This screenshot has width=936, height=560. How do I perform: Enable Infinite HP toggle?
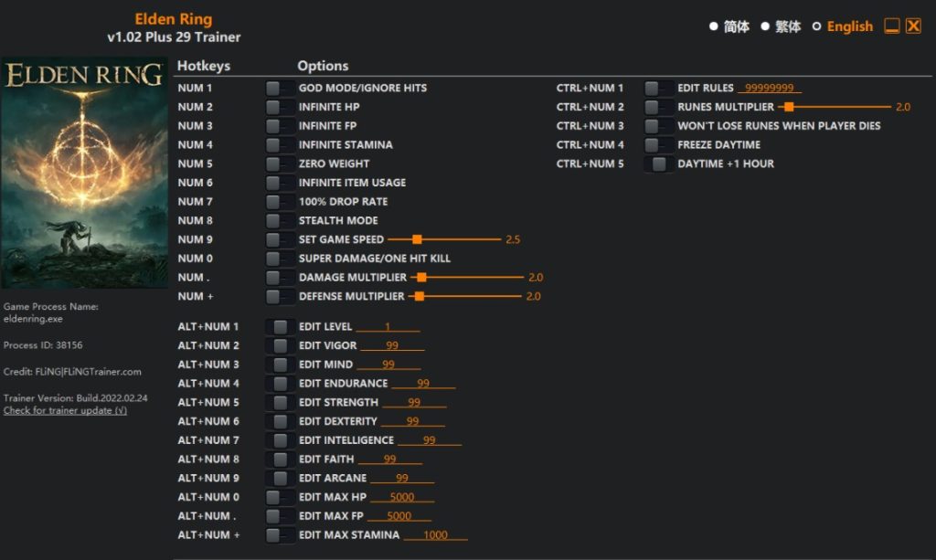pos(280,108)
